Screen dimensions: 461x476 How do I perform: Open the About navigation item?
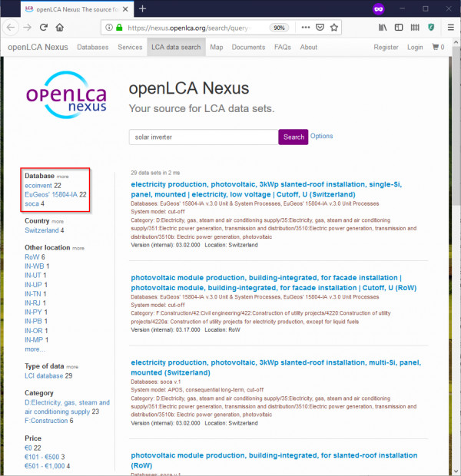point(308,47)
